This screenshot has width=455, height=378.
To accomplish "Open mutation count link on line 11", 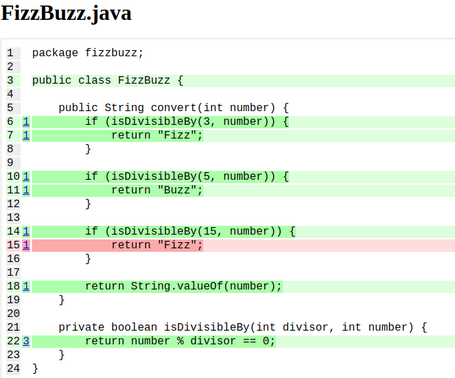I will (x=26, y=190).
